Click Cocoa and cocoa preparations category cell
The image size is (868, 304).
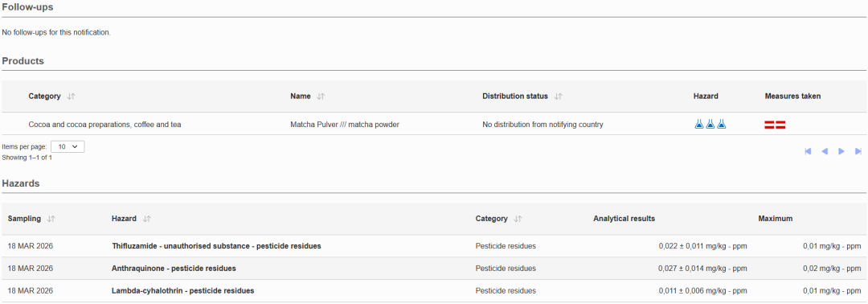[104, 125]
